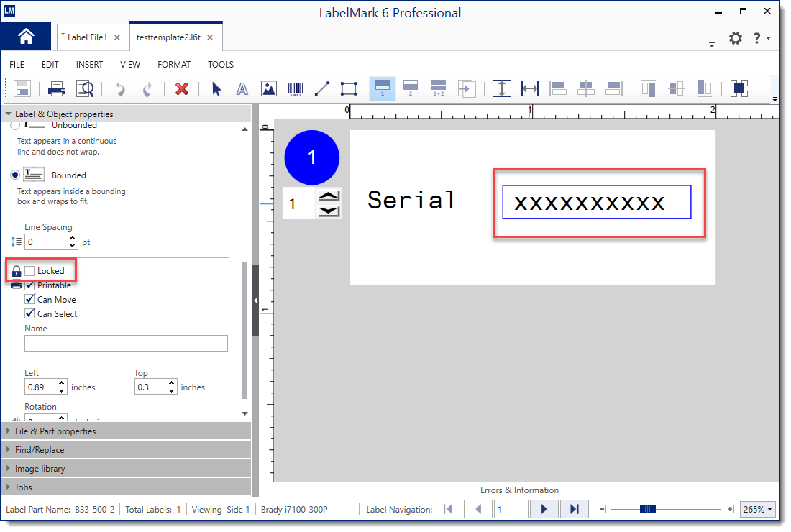Select the Unbounded text radio button
791x532 pixels.
tap(15, 125)
